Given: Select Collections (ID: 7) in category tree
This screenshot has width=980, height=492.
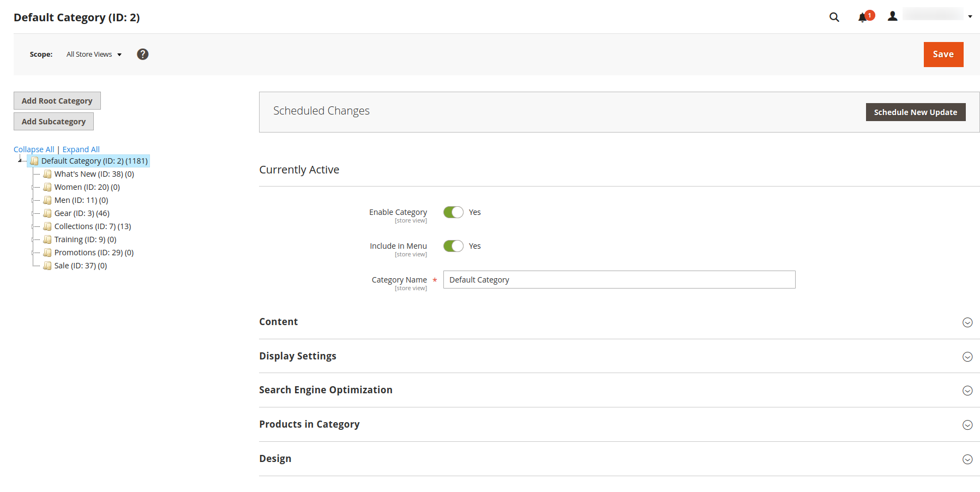Looking at the screenshot, I should pyautogui.click(x=93, y=226).
